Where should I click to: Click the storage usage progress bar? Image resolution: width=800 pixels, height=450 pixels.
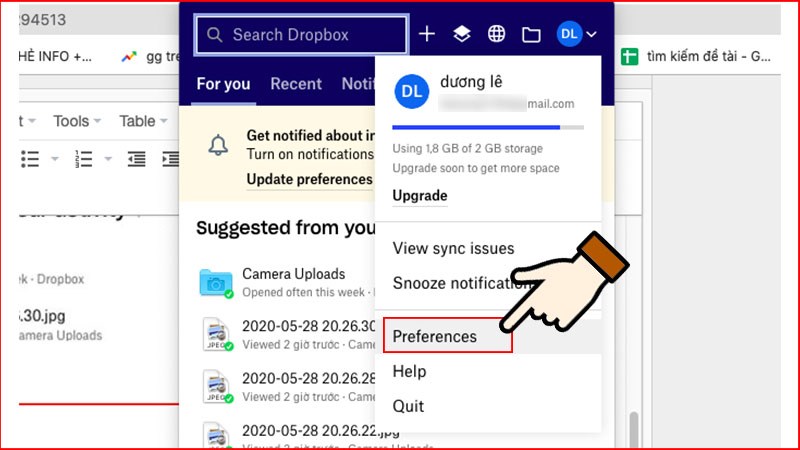[x=488, y=128]
